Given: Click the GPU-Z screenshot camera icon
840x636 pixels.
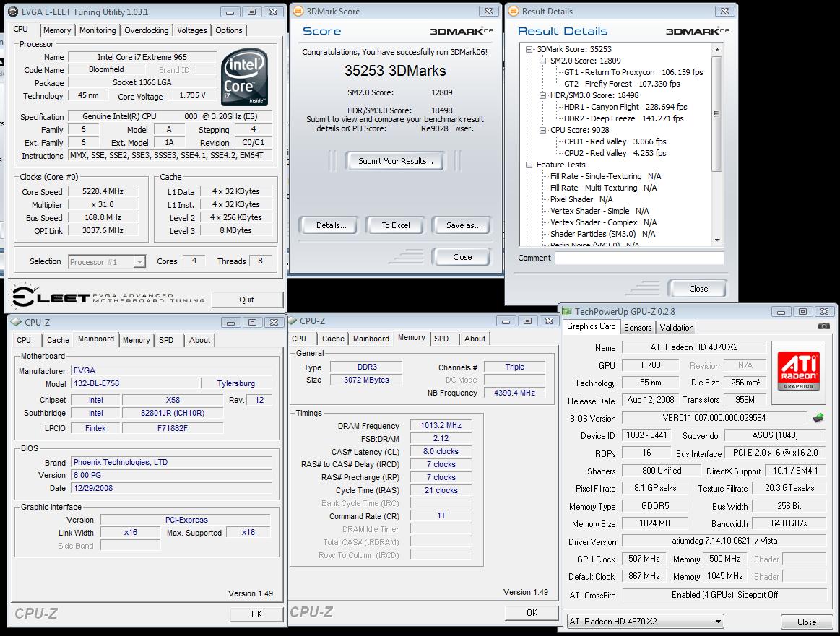Looking at the screenshot, I should click(x=824, y=326).
